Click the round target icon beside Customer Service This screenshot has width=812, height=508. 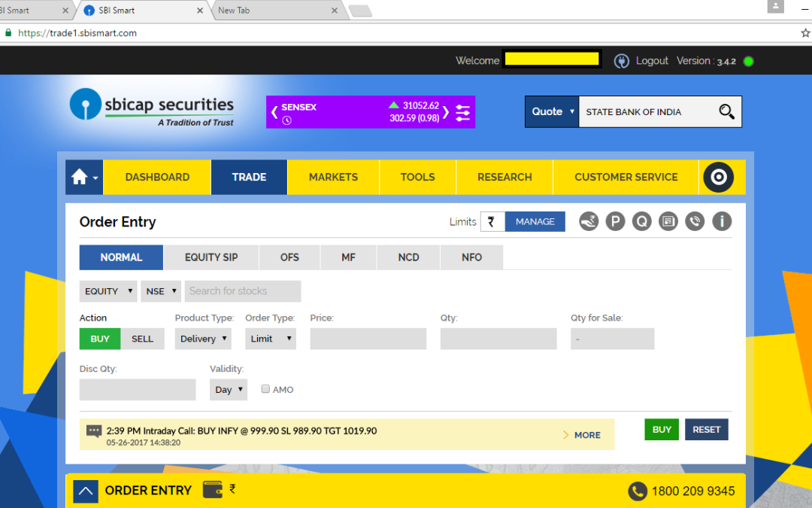(x=718, y=178)
